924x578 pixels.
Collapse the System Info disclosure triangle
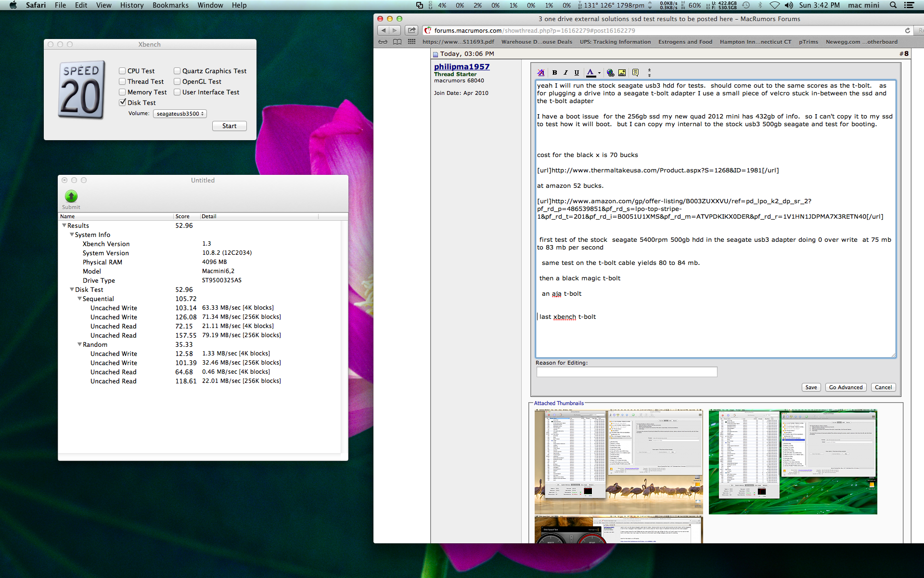click(x=72, y=235)
